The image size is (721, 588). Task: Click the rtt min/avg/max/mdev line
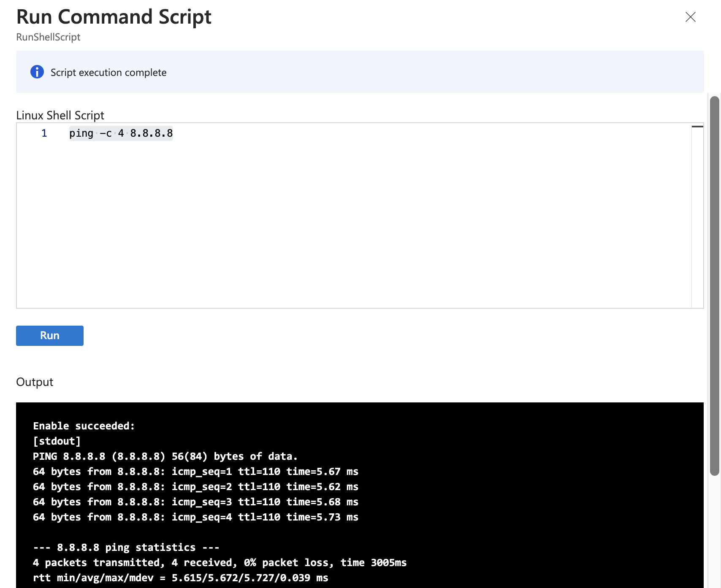tap(180, 578)
